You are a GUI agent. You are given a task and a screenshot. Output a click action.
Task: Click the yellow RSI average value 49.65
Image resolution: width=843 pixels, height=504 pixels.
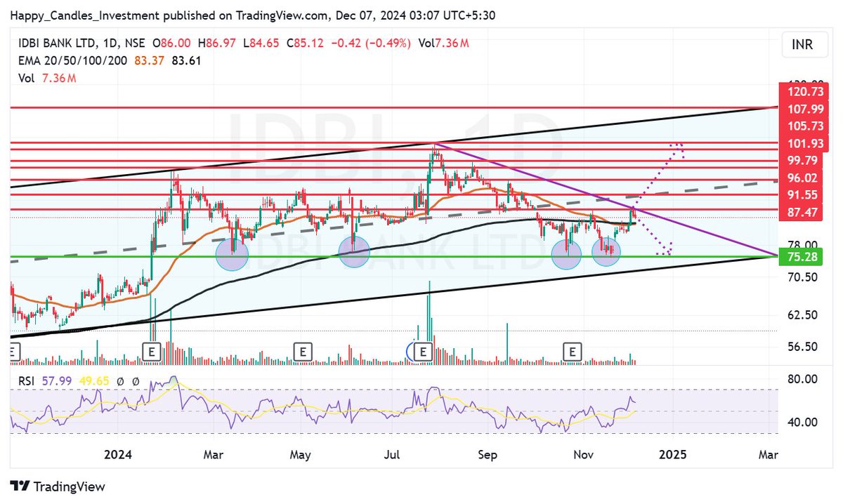coord(93,381)
